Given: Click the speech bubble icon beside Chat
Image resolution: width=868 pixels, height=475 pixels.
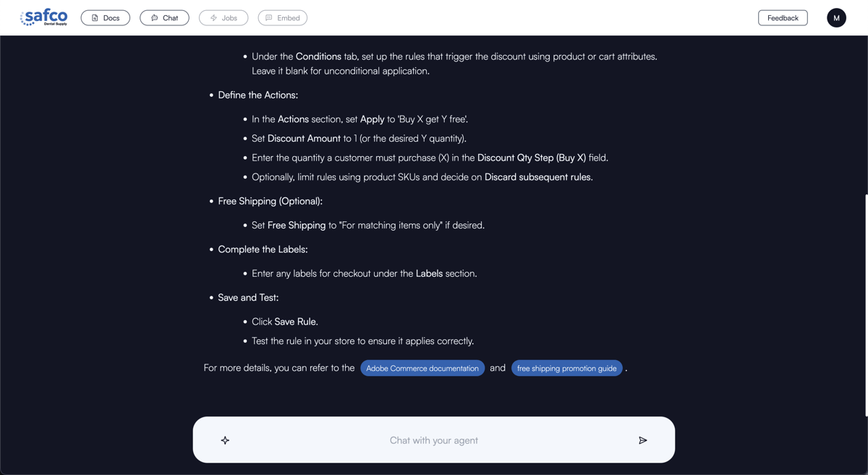Looking at the screenshot, I should (154, 18).
